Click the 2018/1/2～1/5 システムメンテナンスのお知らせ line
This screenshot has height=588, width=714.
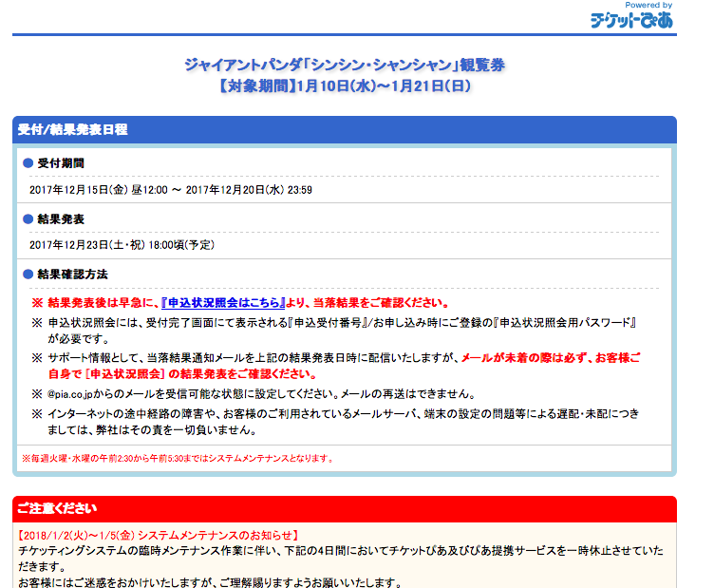(x=158, y=535)
